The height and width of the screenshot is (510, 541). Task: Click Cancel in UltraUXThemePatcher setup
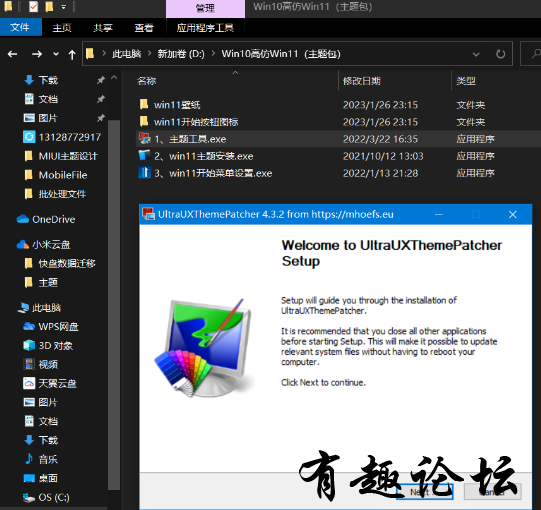pyautogui.click(x=492, y=491)
